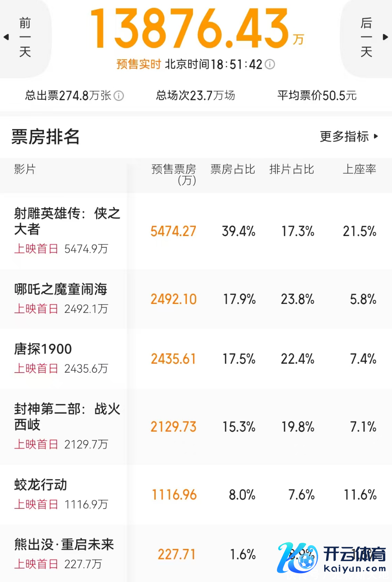
Task: Sort by 票房占比 column header
Action: (x=233, y=169)
